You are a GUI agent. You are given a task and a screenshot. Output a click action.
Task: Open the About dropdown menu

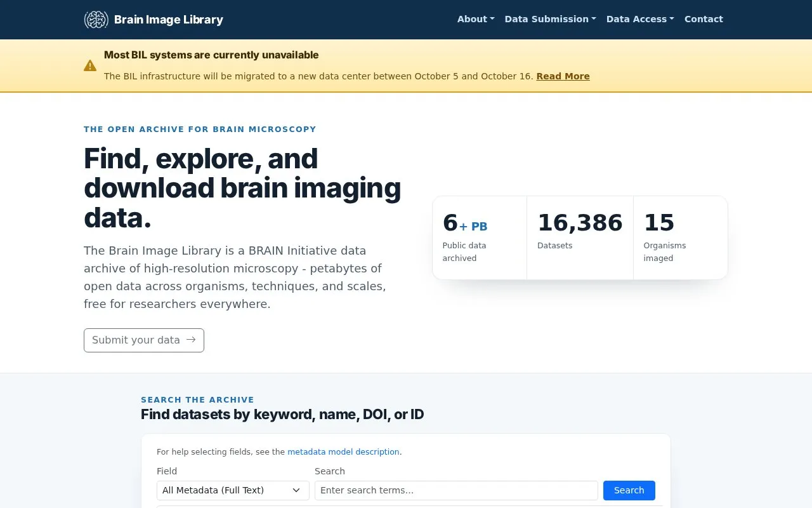pos(476,19)
